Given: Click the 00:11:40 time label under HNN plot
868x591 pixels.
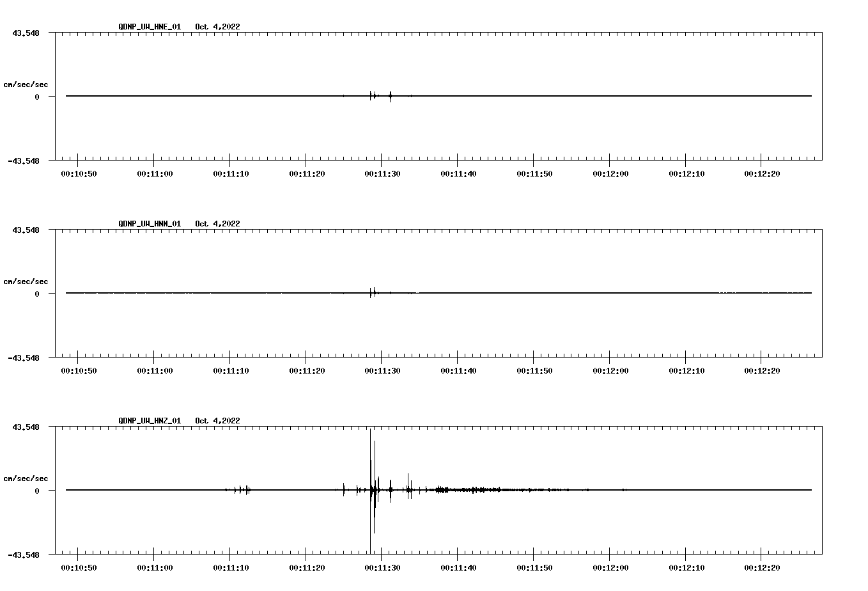Looking at the screenshot, I should [x=459, y=371].
